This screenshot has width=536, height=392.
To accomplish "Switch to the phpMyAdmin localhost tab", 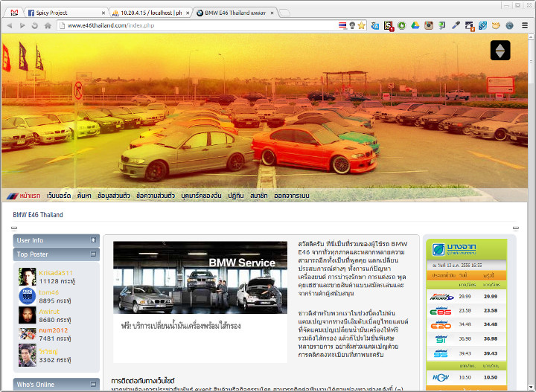I will [150, 13].
